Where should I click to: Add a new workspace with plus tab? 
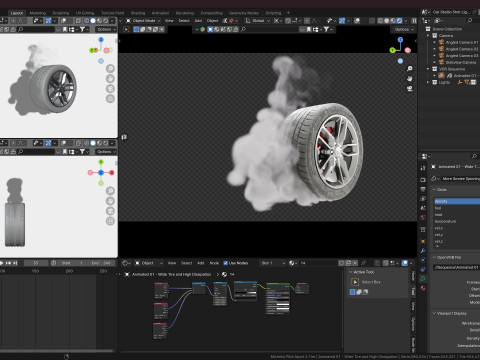coord(288,13)
